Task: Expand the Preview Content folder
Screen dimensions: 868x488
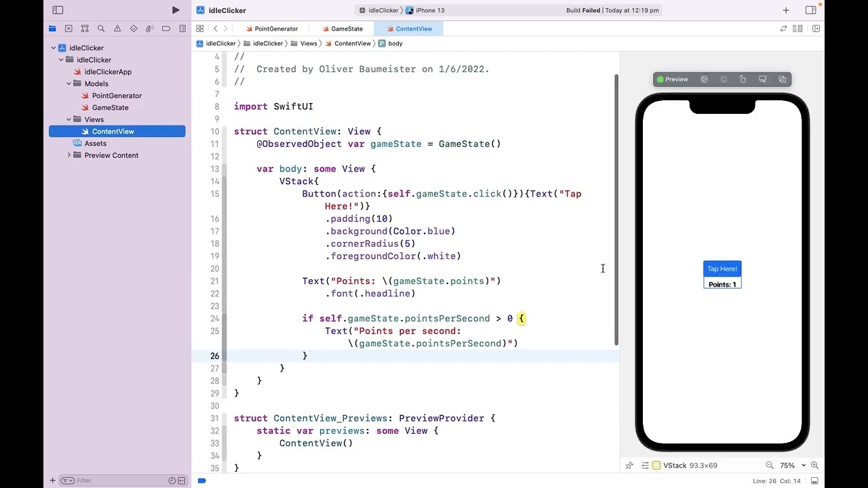Action: point(68,155)
